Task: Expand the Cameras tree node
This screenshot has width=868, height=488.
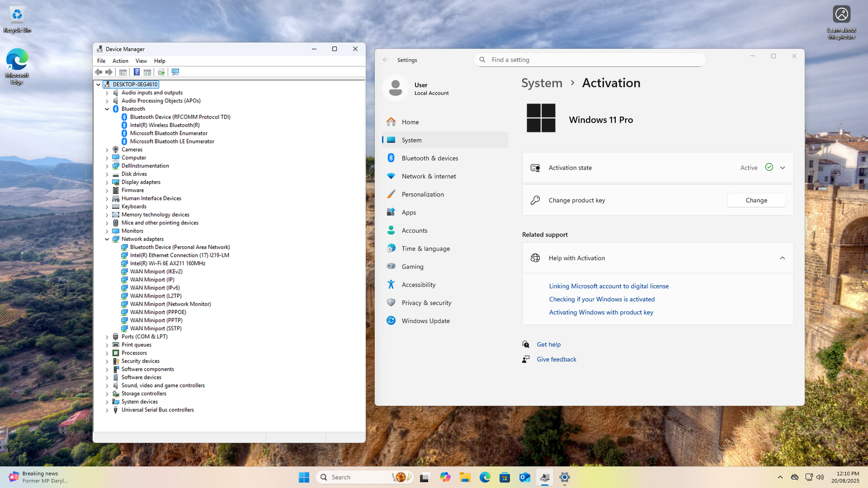Action: tap(107, 150)
